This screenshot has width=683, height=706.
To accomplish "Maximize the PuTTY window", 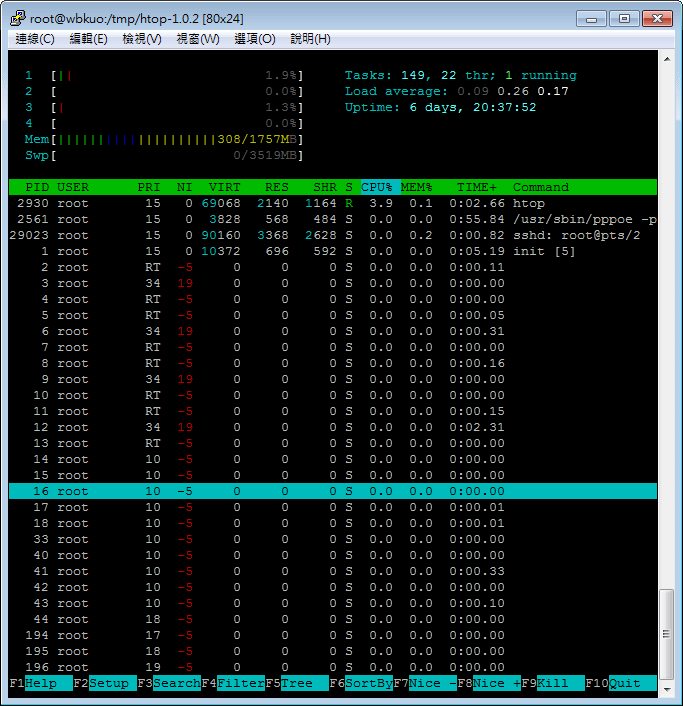I will 624,19.
